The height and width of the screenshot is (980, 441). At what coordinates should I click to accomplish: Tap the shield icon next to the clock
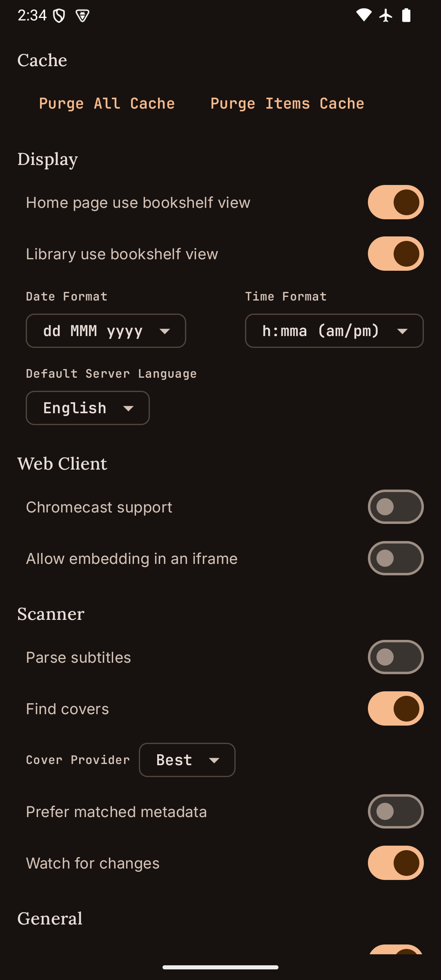pyautogui.click(x=59, y=16)
